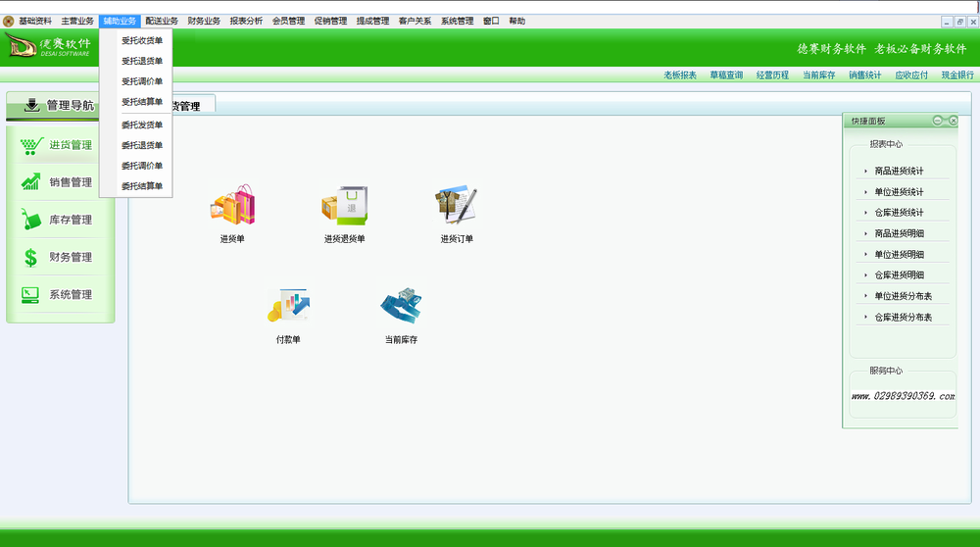Open 仓库进货明细 report
980x547 pixels.
(x=899, y=275)
